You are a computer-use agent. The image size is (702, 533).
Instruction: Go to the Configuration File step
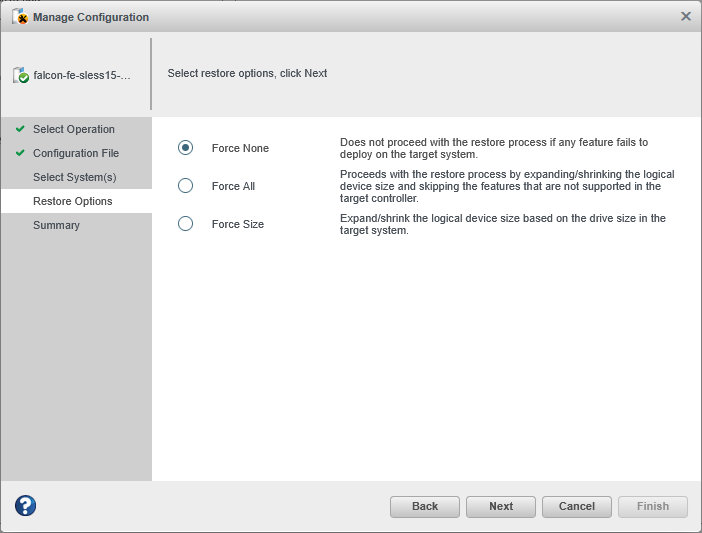tap(76, 153)
